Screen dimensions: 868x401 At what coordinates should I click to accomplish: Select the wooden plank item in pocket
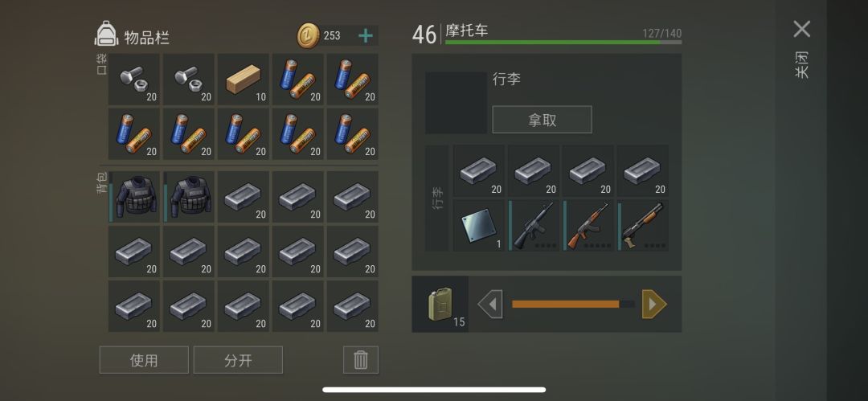coord(243,80)
